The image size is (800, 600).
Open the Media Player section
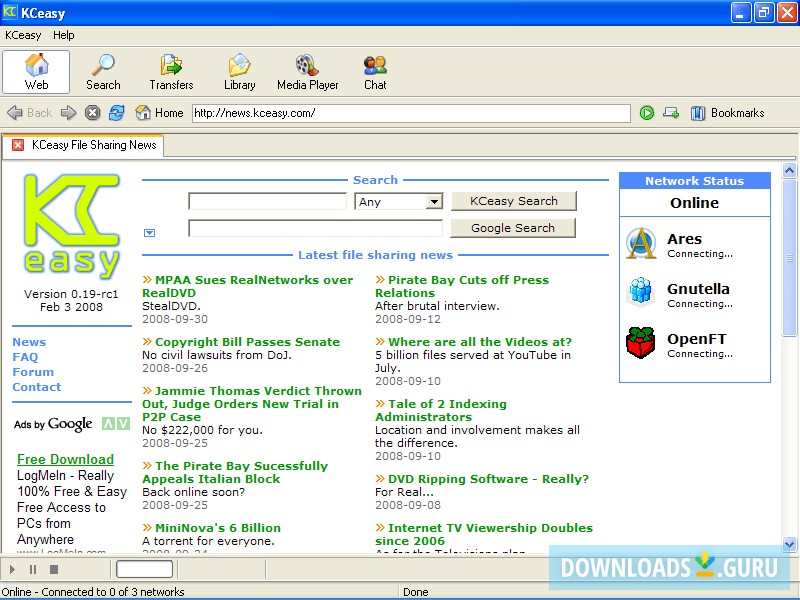308,72
